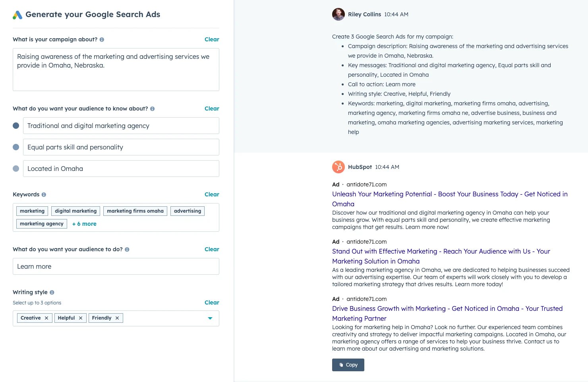Image resolution: width=588 pixels, height=382 pixels.
Task: Edit the Equal parts skill and personality field
Action: pyautogui.click(x=121, y=147)
